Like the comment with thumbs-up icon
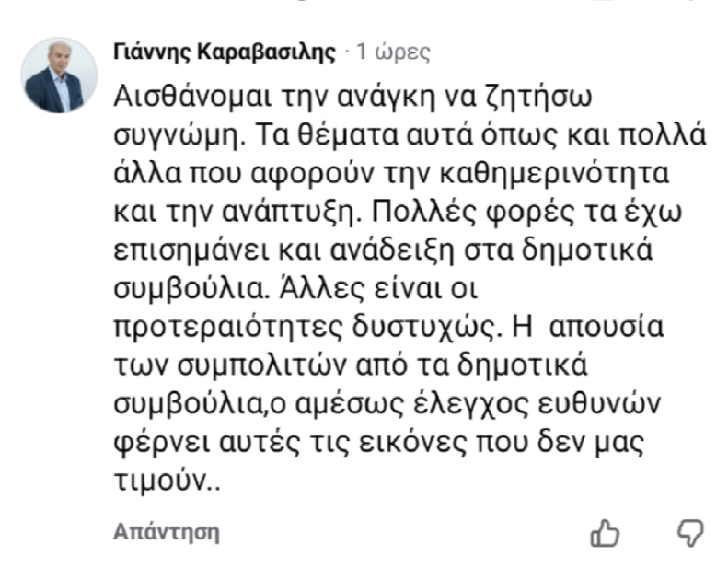Image resolution: width=728 pixels, height=568 pixels. 604,532
